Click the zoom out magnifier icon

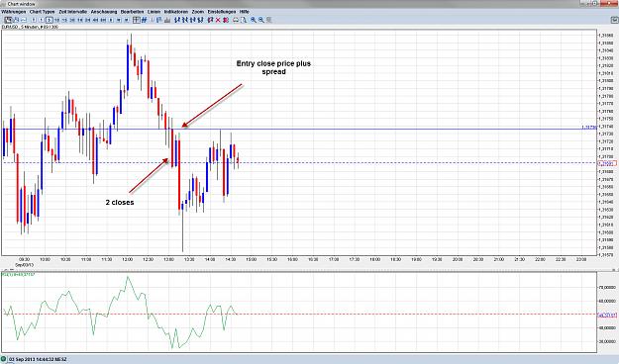click(260, 20)
